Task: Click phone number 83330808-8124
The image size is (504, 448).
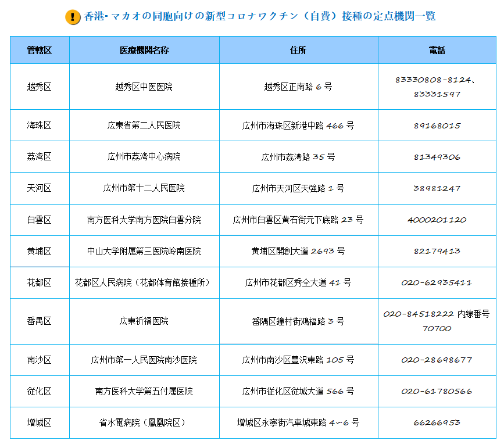Action: click(x=433, y=80)
